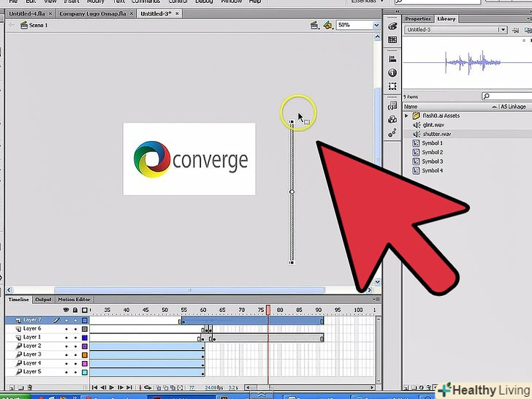
Task: Open the Info panel icon
Action: [392, 72]
